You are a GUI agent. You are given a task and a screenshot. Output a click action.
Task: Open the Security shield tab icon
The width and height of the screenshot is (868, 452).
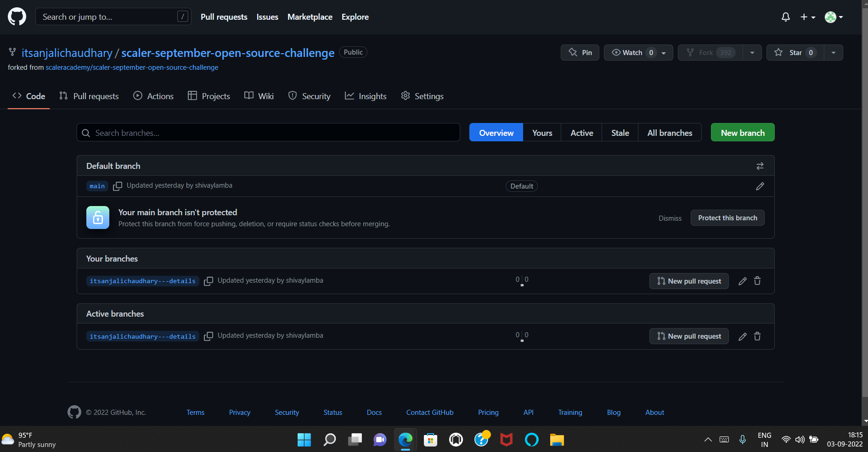click(x=293, y=95)
